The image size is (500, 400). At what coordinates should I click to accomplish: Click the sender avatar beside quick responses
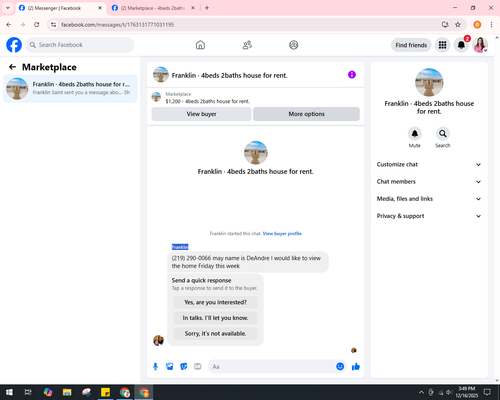click(158, 340)
